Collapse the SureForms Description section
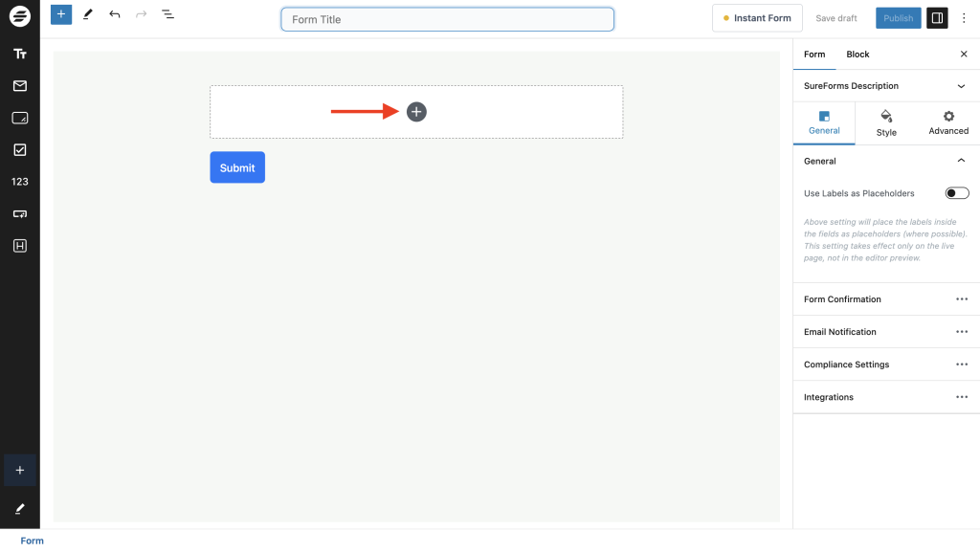 pyautogui.click(x=962, y=86)
